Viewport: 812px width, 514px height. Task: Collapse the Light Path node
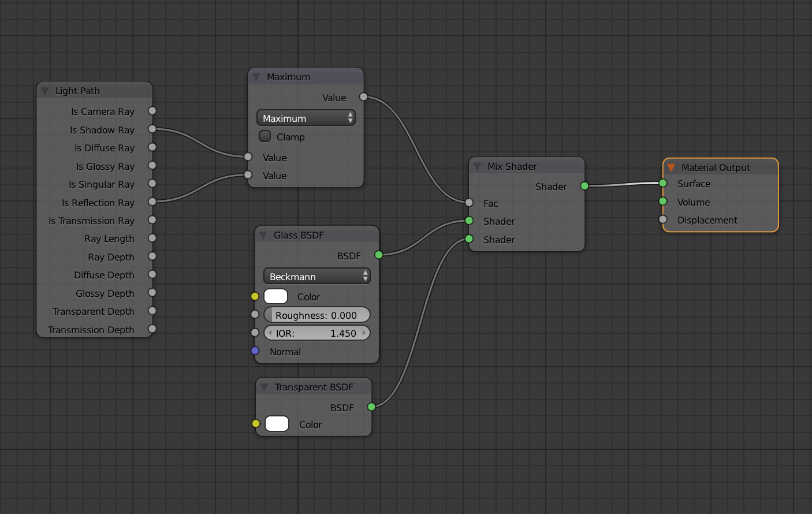(x=45, y=91)
